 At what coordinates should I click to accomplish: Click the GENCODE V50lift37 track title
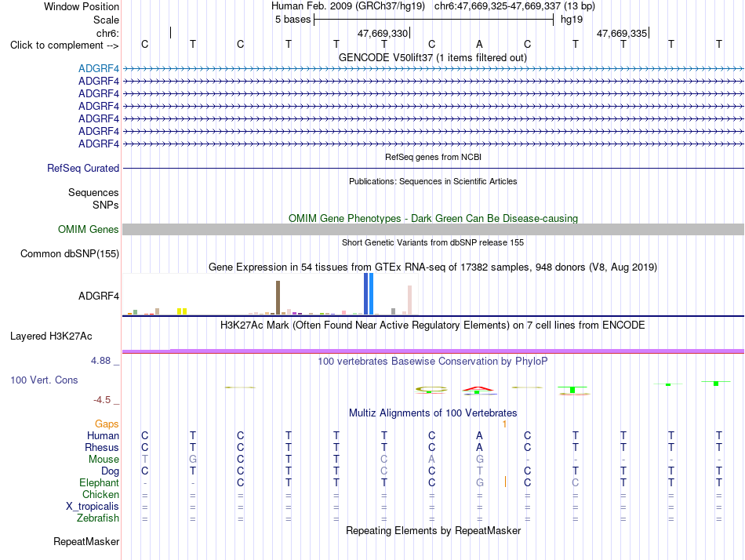point(433,57)
